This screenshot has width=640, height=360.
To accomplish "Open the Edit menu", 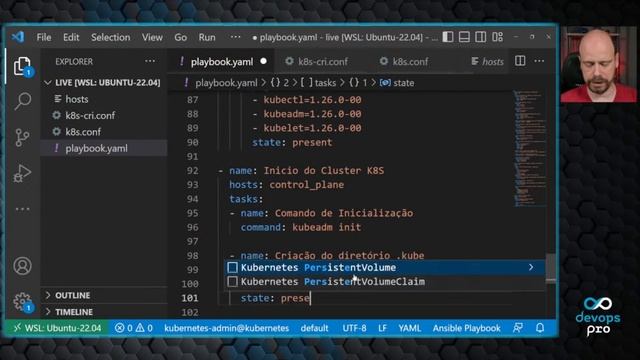I will click(x=71, y=37).
